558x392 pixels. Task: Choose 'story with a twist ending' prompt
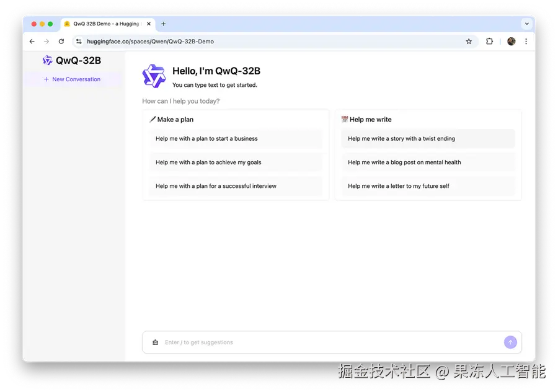pos(428,138)
